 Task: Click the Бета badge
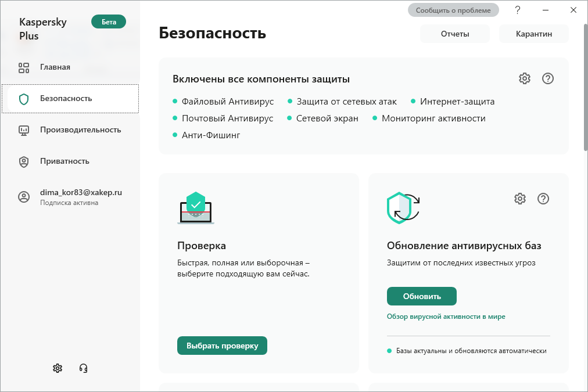tap(109, 21)
